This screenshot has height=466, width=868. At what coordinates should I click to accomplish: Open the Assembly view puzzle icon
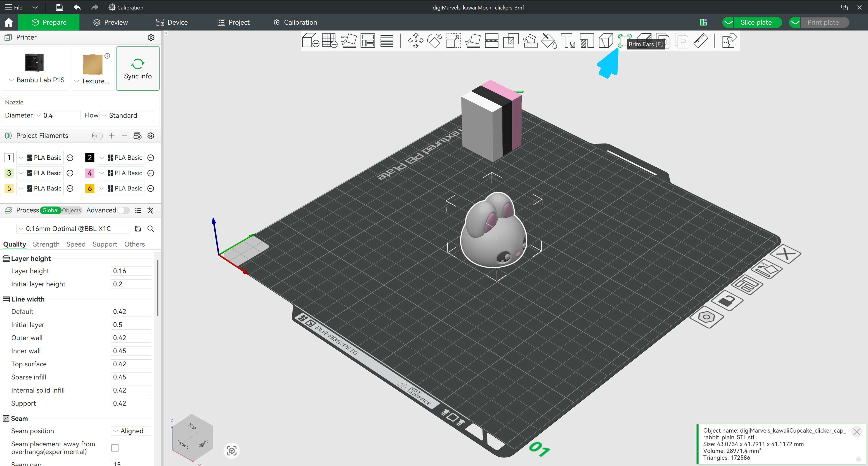[x=729, y=40]
